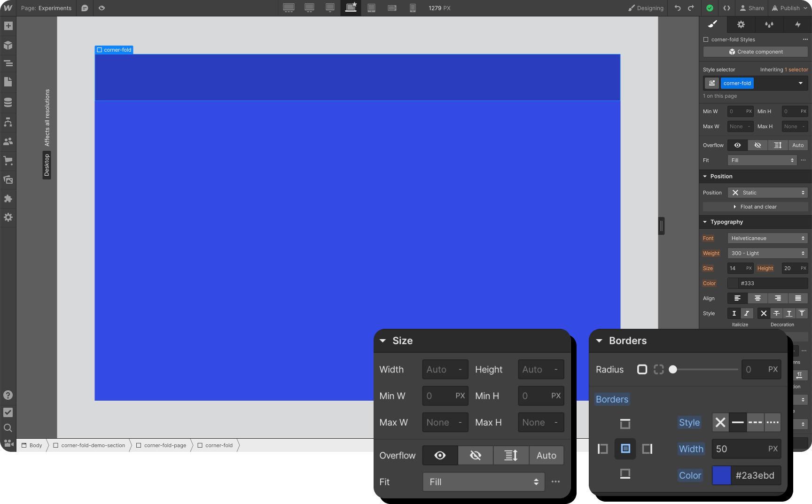Click the border Color swatch showing #2a3ebd
Viewport: 812px width, 504px height.
(x=721, y=475)
